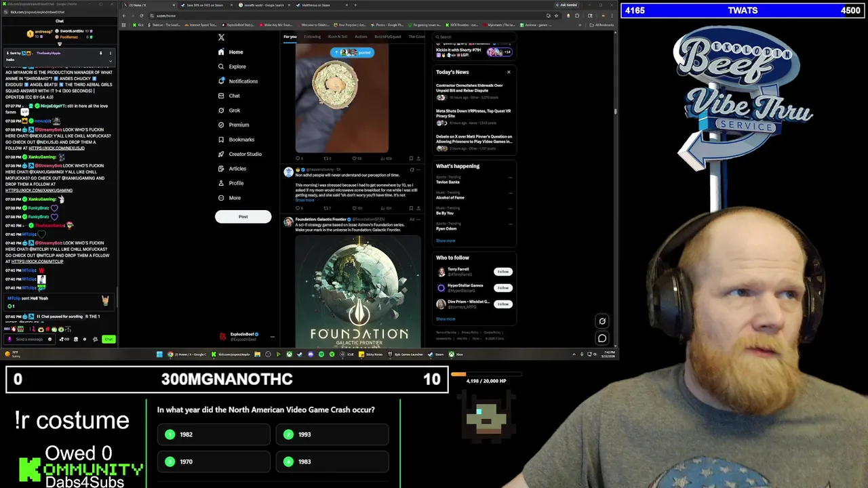Switch to the ButchPtzSquad tab
This screenshot has height=488, width=868.
pos(388,37)
